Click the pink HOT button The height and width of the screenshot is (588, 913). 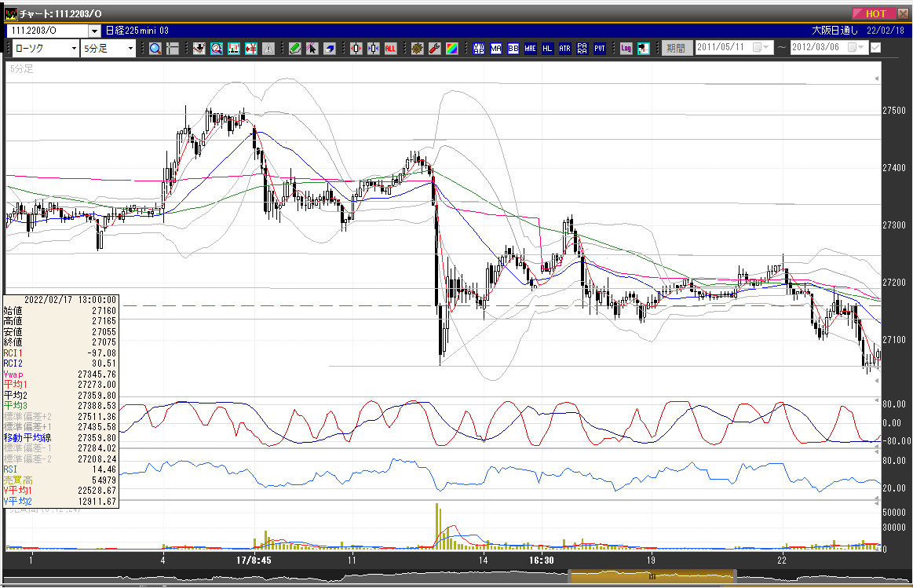[875, 13]
